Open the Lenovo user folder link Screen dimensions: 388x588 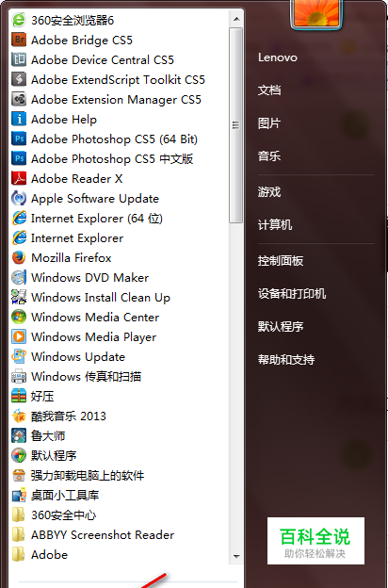[x=278, y=57]
